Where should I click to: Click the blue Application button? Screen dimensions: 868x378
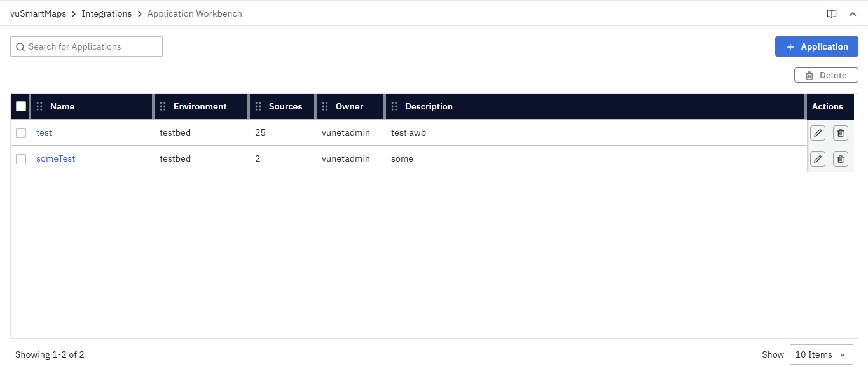point(816,46)
